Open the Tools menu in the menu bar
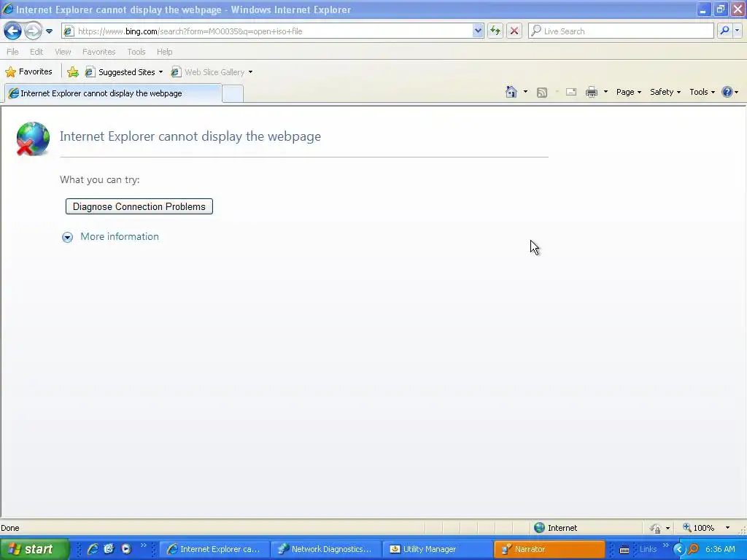 coord(136,52)
